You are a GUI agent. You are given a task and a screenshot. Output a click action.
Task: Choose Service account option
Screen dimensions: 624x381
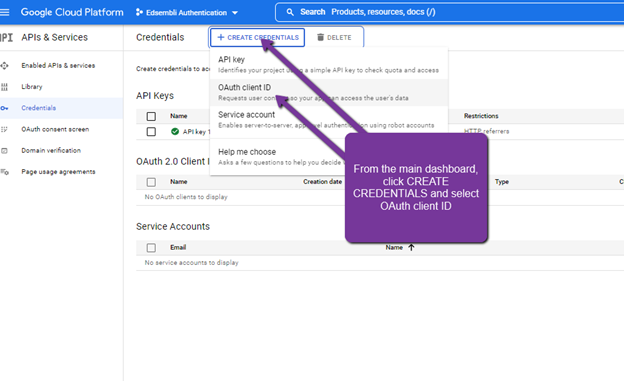[329, 119]
